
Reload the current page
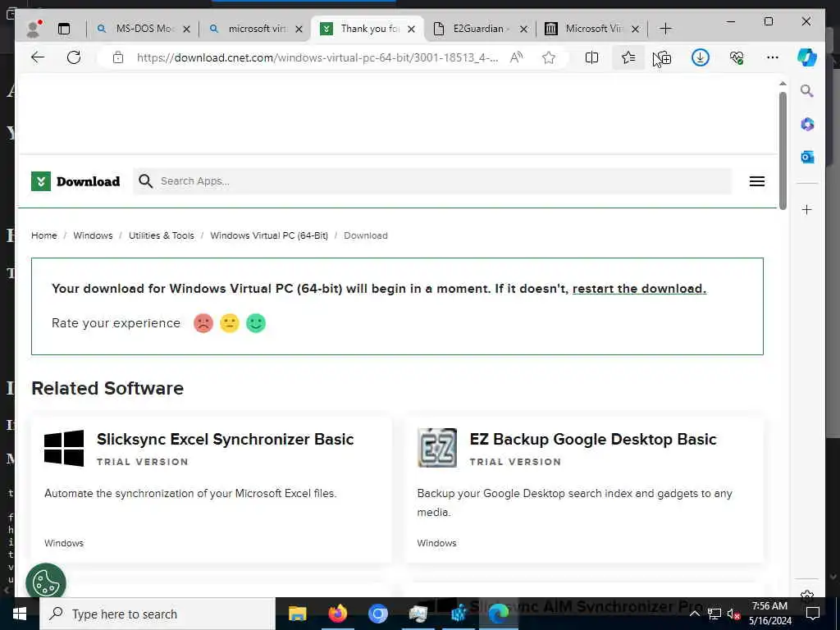click(74, 57)
